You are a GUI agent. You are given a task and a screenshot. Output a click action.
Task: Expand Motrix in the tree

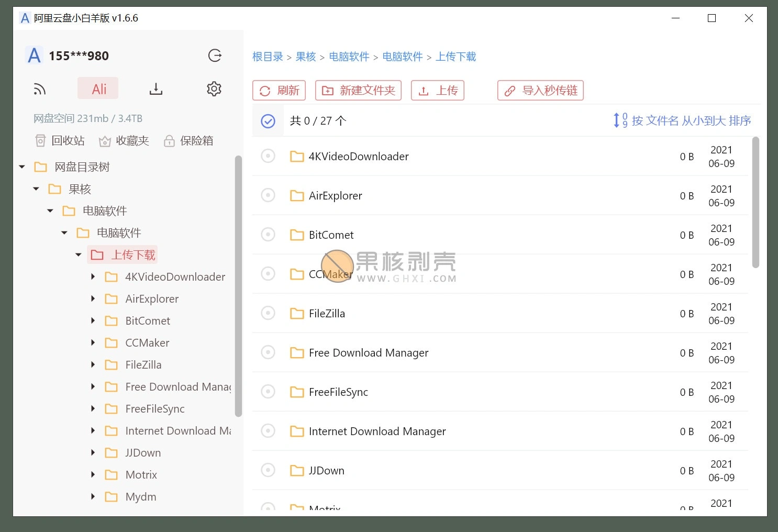93,474
